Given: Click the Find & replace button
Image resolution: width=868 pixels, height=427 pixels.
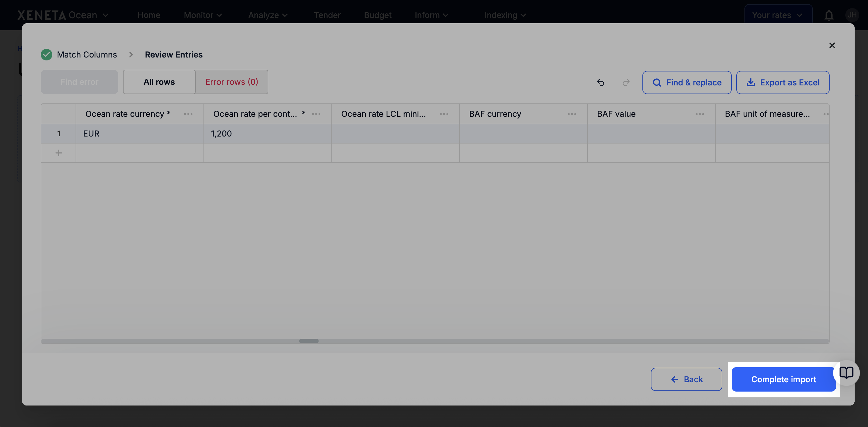Looking at the screenshot, I should [687, 82].
